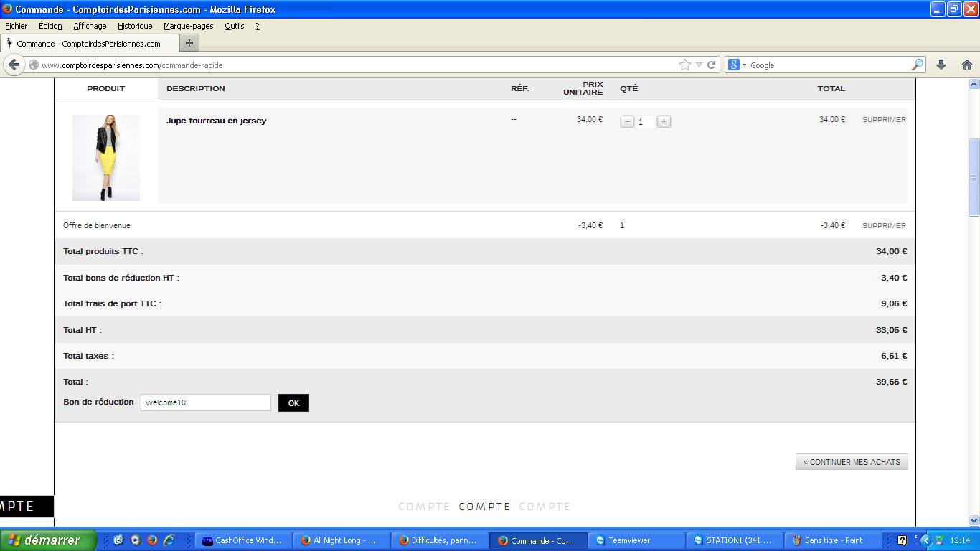The width and height of the screenshot is (980, 551).
Task: Expand hidden system tray icons arrow
Action: click(x=925, y=540)
